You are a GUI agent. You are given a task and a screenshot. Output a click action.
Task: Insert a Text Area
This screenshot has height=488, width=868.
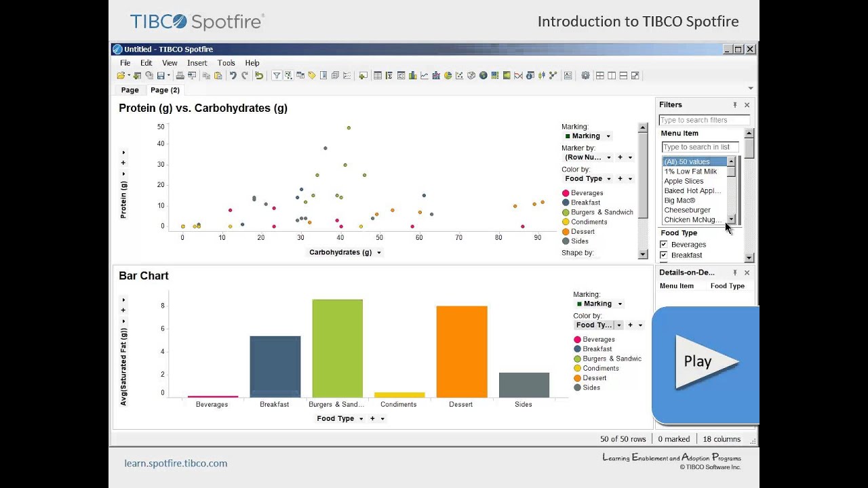click(568, 75)
